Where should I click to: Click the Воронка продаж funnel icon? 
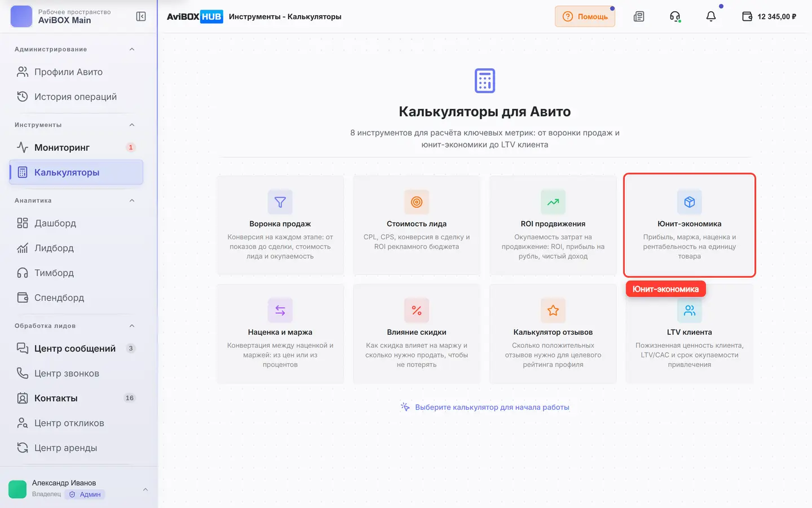pyautogui.click(x=280, y=202)
